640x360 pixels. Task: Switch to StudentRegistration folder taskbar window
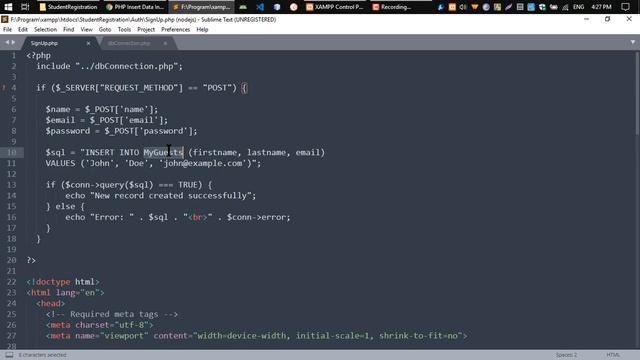tap(69, 7)
